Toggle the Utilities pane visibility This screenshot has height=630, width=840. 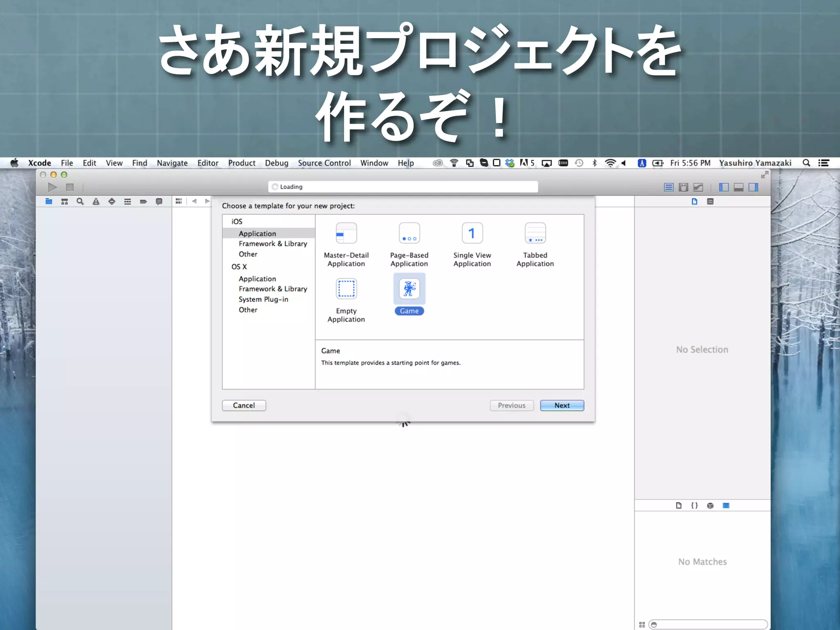click(753, 187)
